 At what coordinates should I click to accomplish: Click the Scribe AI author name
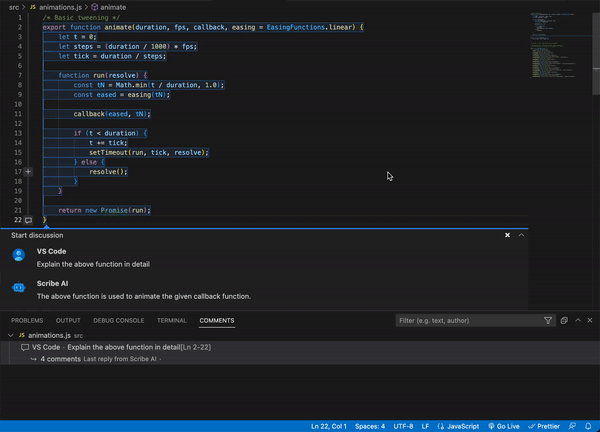(x=52, y=284)
